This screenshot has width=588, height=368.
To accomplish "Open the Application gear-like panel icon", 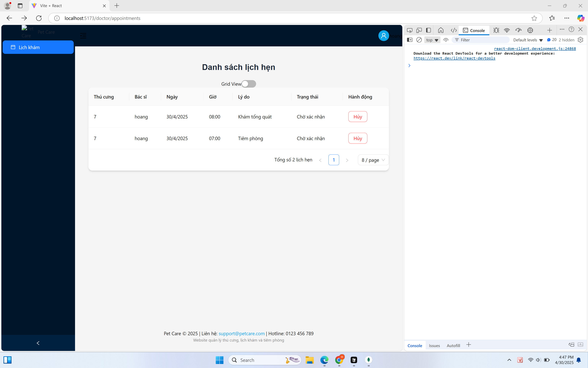I will click(530, 30).
